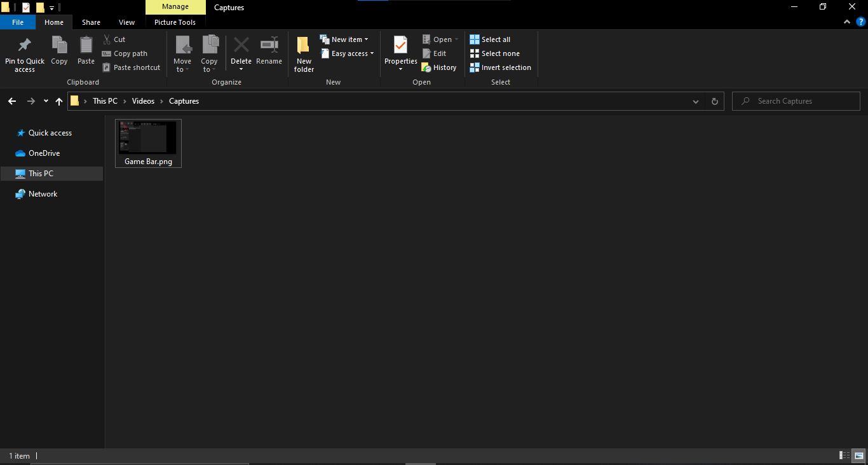Create a New folder from the ribbon
Image resolution: width=868 pixels, height=465 pixels.
tap(304, 54)
